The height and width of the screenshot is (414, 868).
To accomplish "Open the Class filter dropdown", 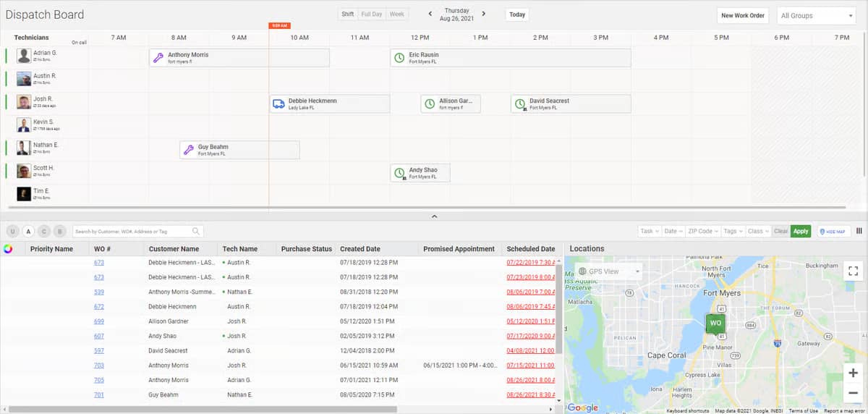I will [x=758, y=231].
